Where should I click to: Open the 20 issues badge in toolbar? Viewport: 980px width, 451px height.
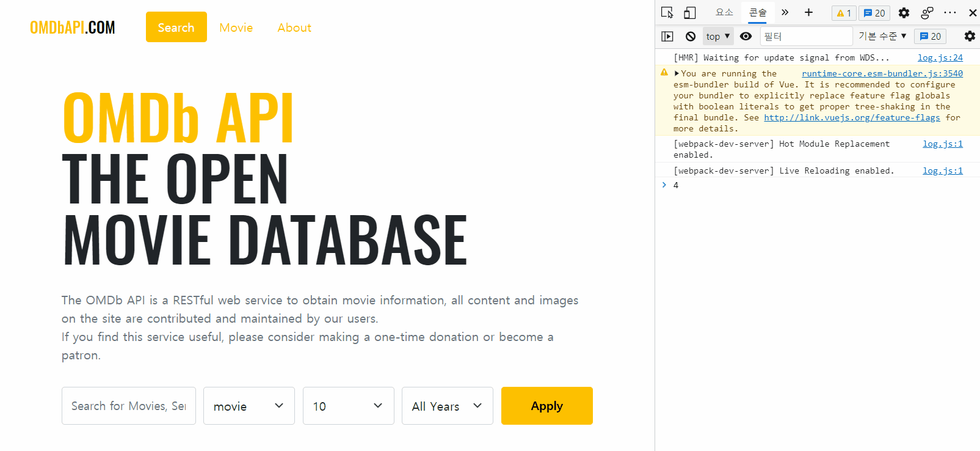click(874, 13)
